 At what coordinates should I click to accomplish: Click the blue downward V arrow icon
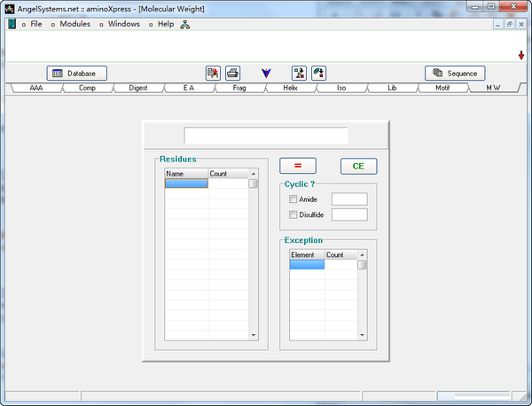[x=265, y=73]
